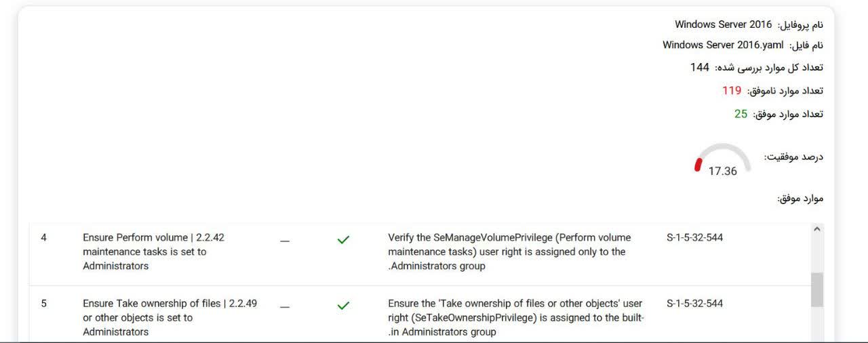
Task: Click the dash icon in row 4
Action: 285,241
